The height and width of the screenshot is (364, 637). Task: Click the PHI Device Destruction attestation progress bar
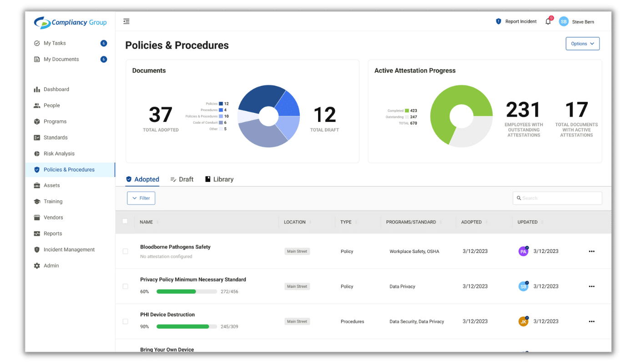(x=187, y=326)
